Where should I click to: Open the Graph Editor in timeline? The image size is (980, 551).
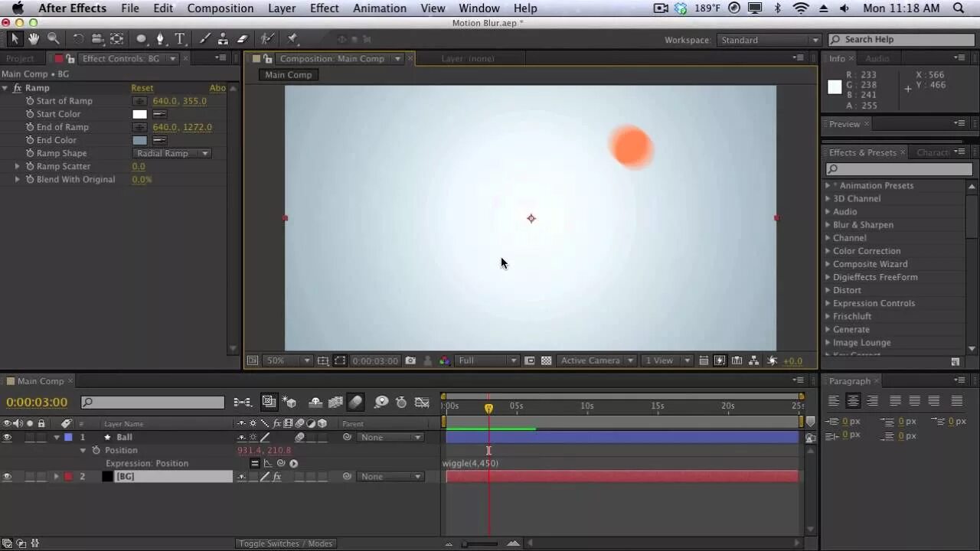coord(422,402)
